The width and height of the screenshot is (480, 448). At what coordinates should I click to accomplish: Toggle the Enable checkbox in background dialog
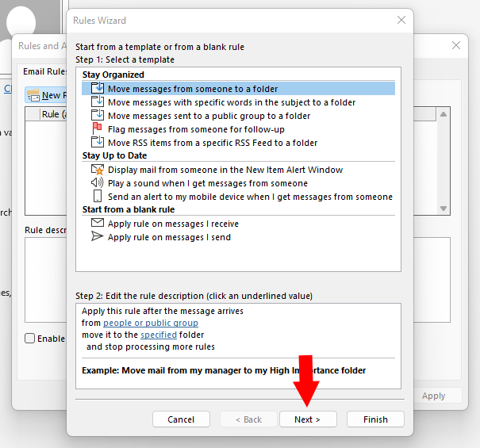point(30,339)
